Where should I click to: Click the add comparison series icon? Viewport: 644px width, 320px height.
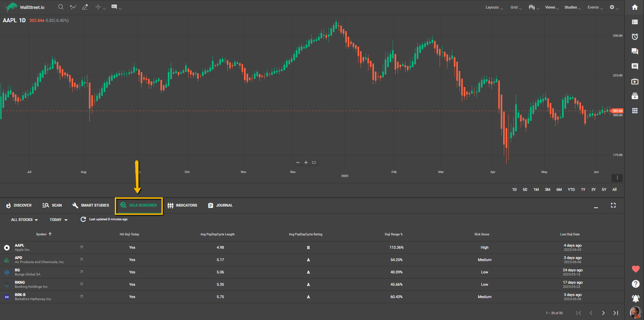click(x=73, y=7)
